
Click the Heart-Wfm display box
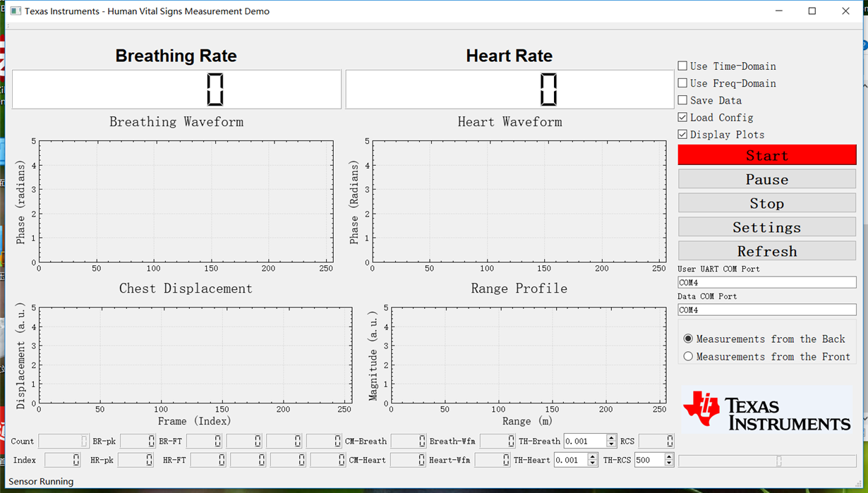pyautogui.click(x=493, y=460)
